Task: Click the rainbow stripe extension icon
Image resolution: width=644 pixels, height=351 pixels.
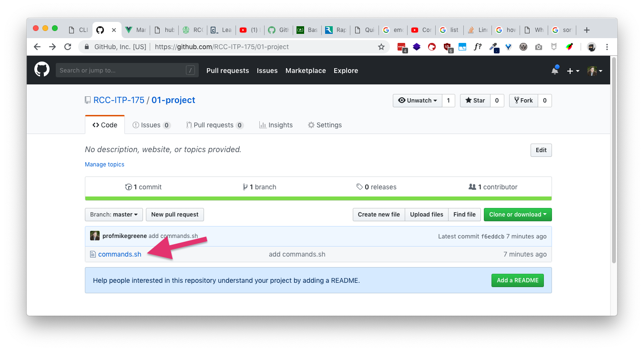Action: tap(569, 47)
